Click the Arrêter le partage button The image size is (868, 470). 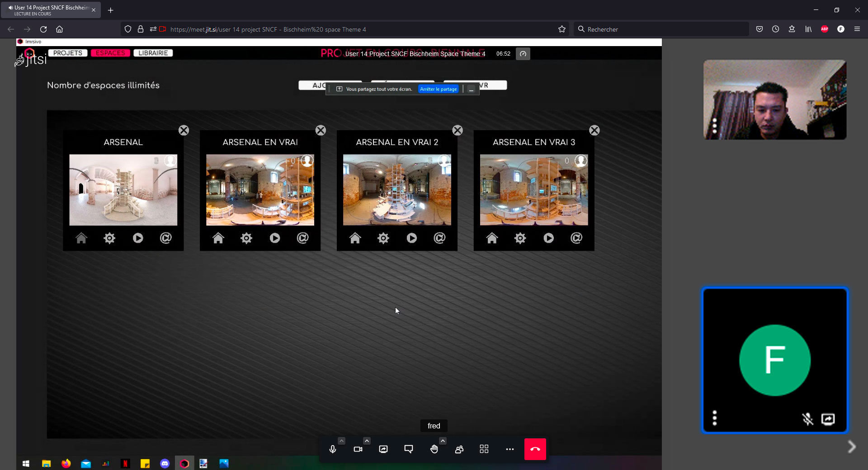pyautogui.click(x=439, y=89)
